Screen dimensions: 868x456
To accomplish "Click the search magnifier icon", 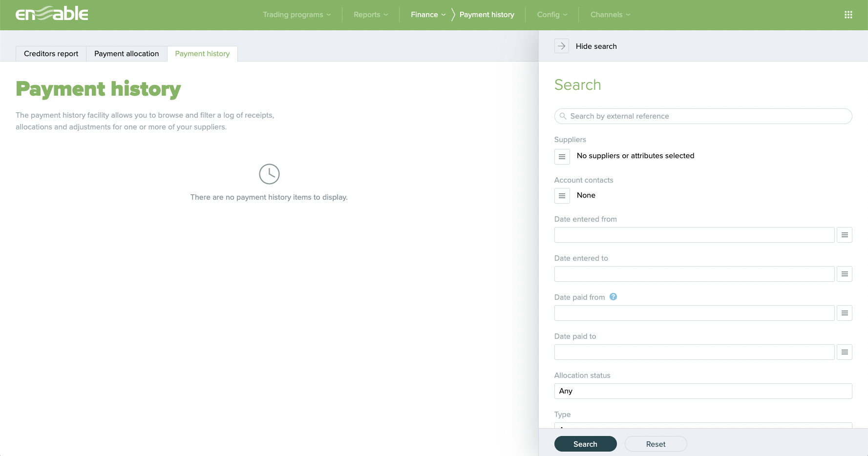I will [x=563, y=116].
